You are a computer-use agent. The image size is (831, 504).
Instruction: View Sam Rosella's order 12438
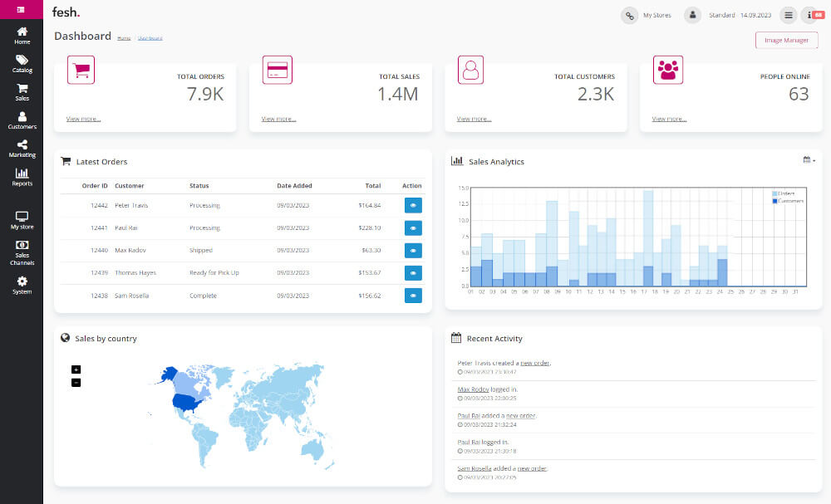click(413, 296)
